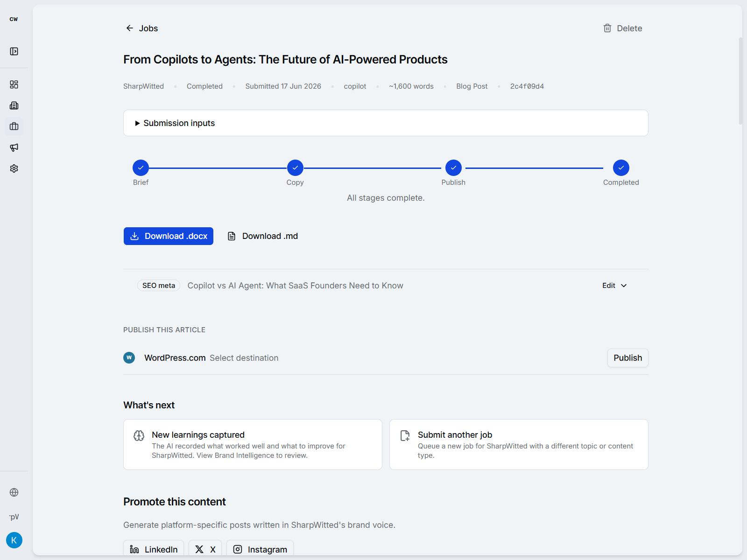Click the SEO meta badge
The width and height of the screenshot is (747, 560).
click(159, 286)
